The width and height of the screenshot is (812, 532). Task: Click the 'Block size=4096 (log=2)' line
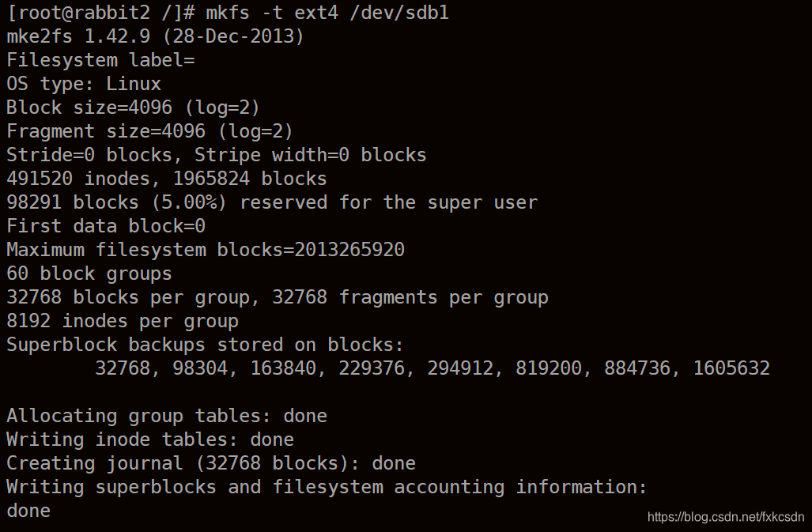pos(133,108)
